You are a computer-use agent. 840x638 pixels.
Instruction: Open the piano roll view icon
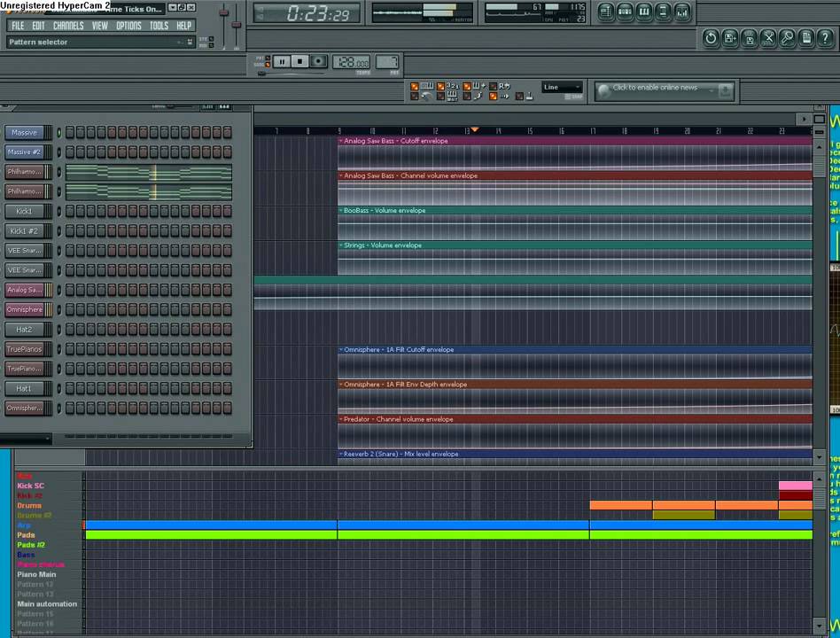[644, 12]
